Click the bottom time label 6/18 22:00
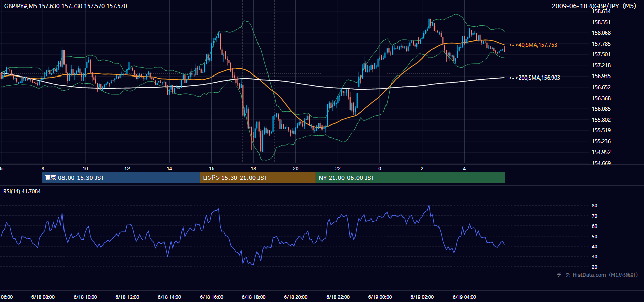644x302 pixels. tap(338, 297)
